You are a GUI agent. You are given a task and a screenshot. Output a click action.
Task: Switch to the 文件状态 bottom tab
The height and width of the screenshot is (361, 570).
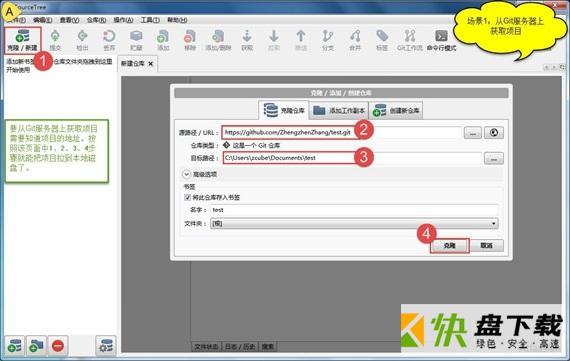pyautogui.click(x=206, y=346)
